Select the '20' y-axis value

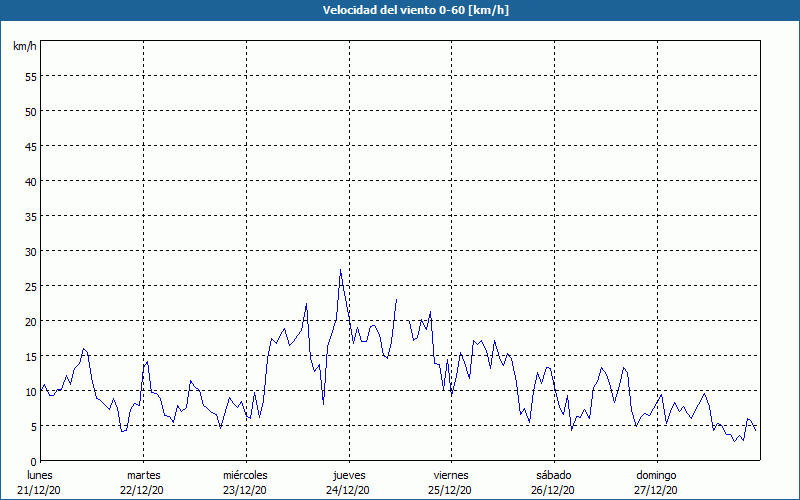[x=31, y=322]
